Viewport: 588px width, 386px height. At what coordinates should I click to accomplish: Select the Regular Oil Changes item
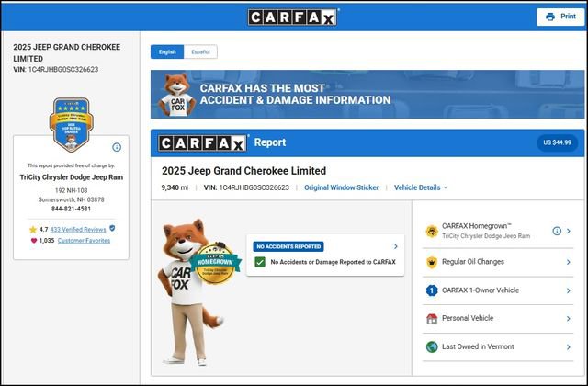(x=498, y=262)
